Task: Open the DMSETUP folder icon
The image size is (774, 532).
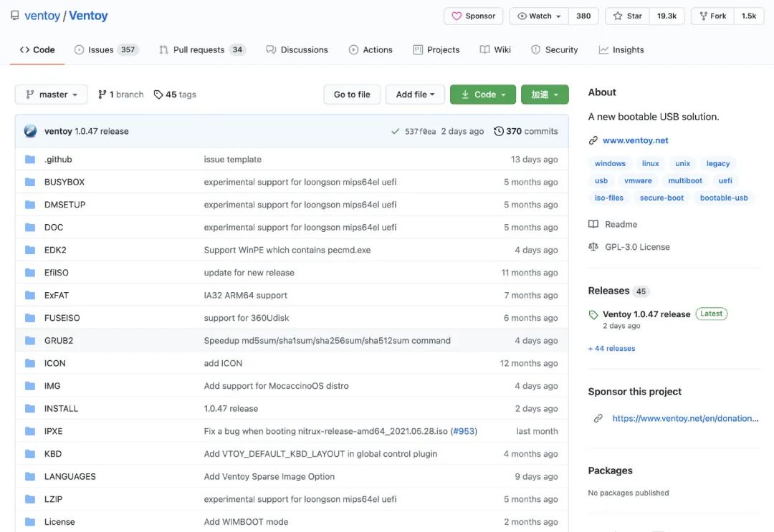Action: tap(30, 205)
